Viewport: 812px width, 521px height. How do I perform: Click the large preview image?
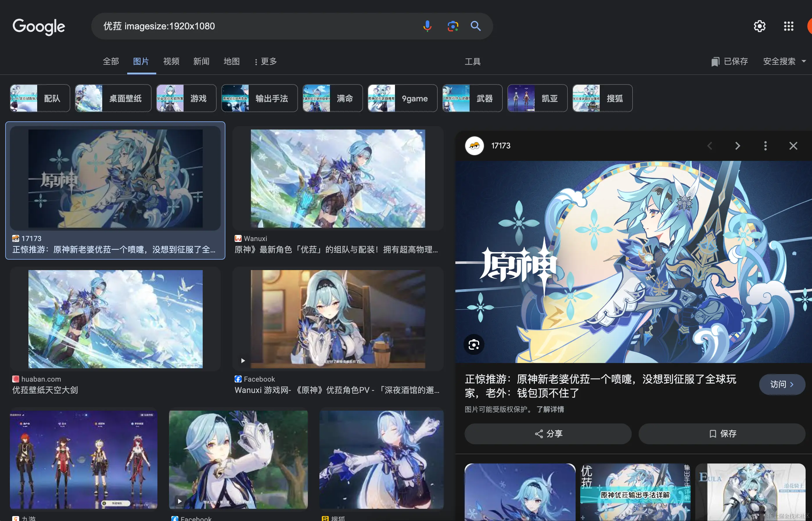(633, 262)
